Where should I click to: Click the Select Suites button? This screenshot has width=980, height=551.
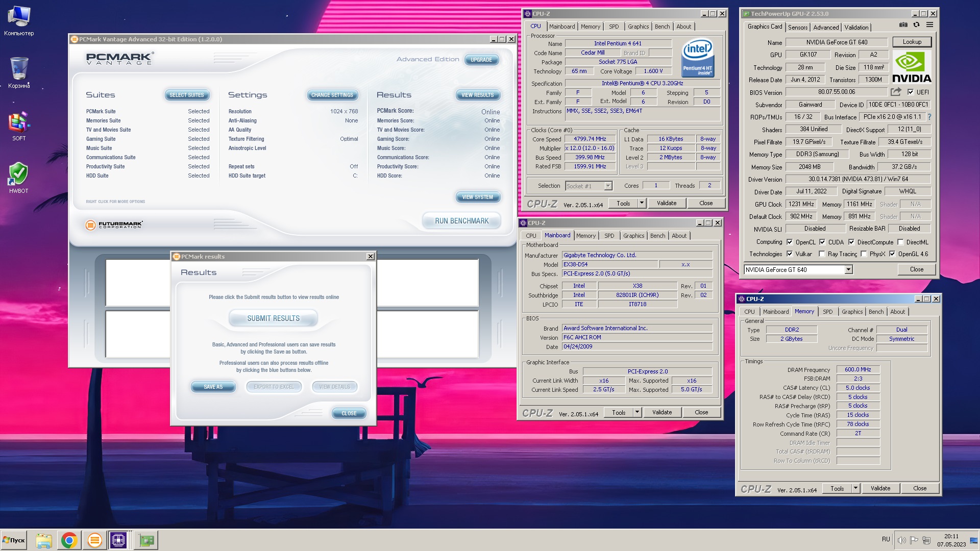pos(186,95)
